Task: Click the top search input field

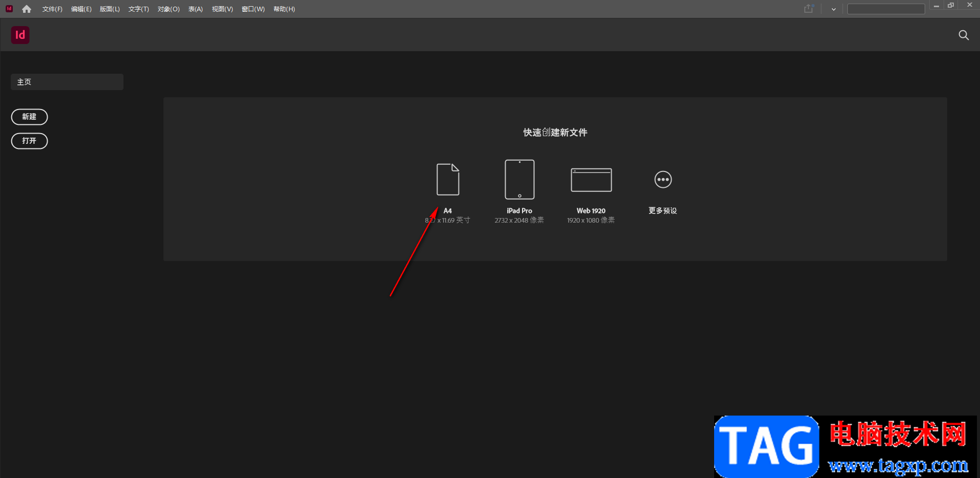Action: [x=886, y=9]
